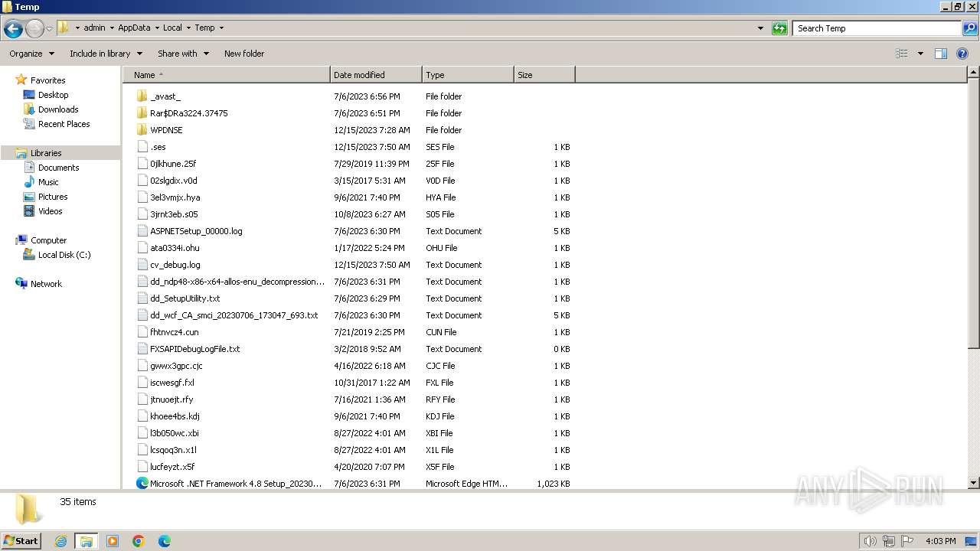980x551 pixels.
Task: Launch Internet Explorer from taskbar
Action: coord(60,541)
